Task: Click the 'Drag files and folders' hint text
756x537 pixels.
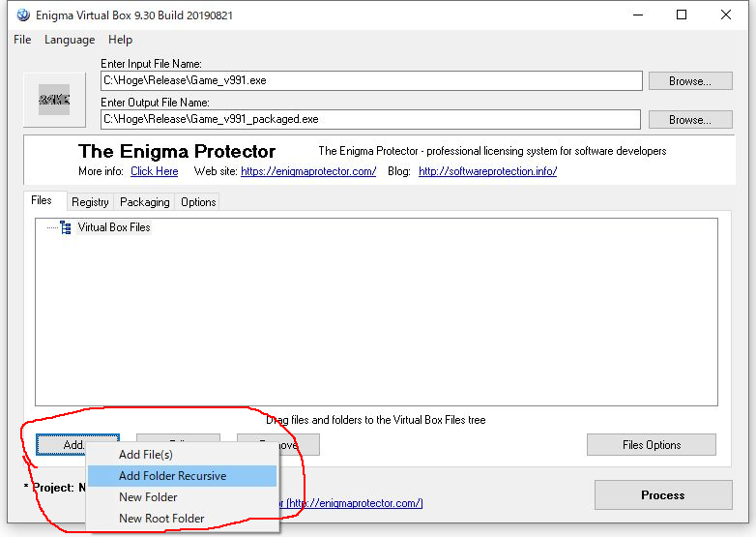Action: coord(376,420)
